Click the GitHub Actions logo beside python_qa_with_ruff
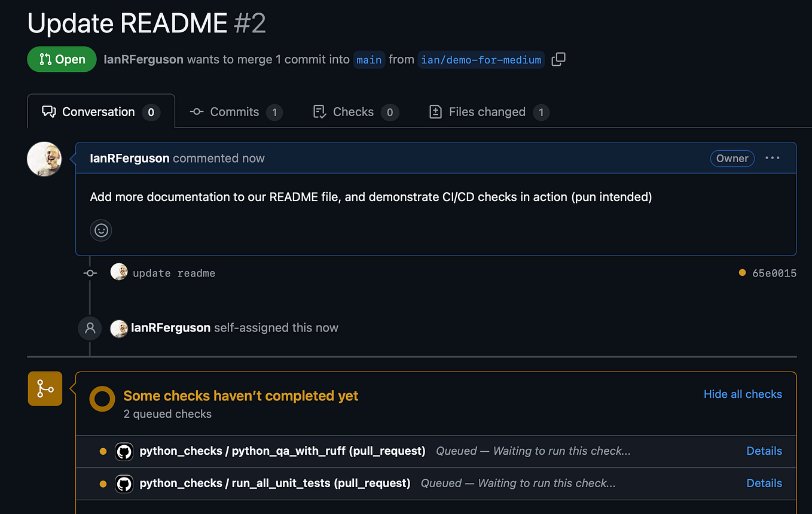The width and height of the screenshot is (812, 514). point(124,451)
